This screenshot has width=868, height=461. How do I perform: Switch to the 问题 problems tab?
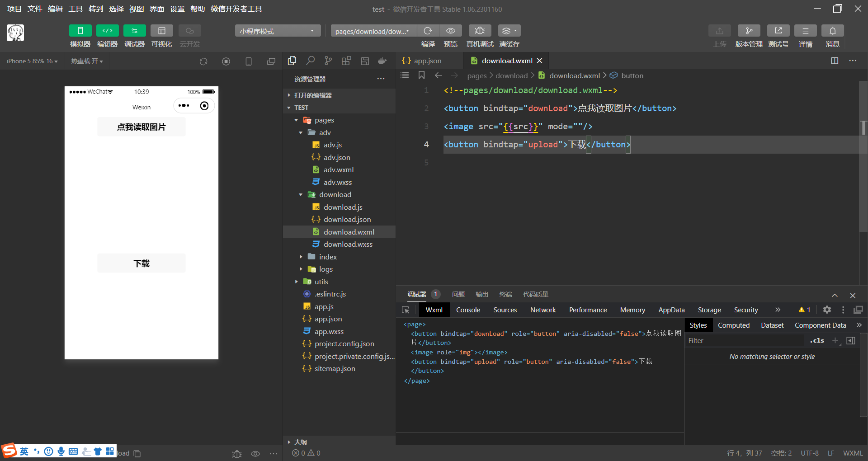coord(458,294)
